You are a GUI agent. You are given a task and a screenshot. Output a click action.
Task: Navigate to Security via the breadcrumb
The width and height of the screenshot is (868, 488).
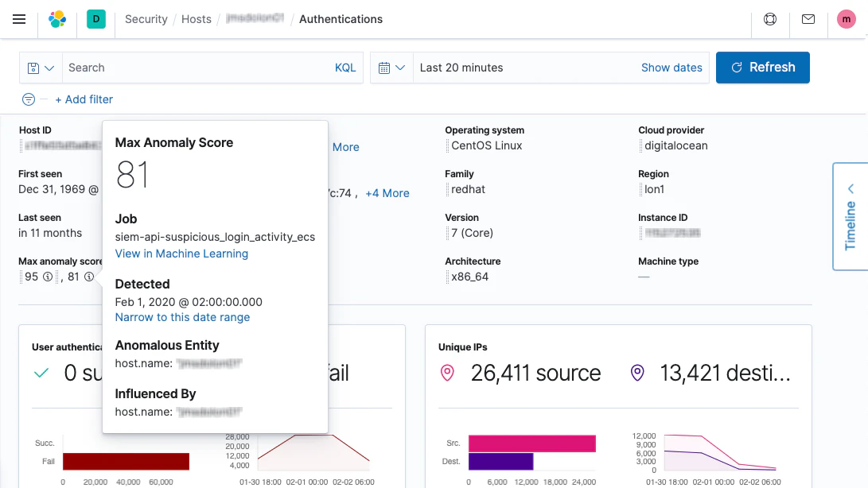[x=146, y=18]
